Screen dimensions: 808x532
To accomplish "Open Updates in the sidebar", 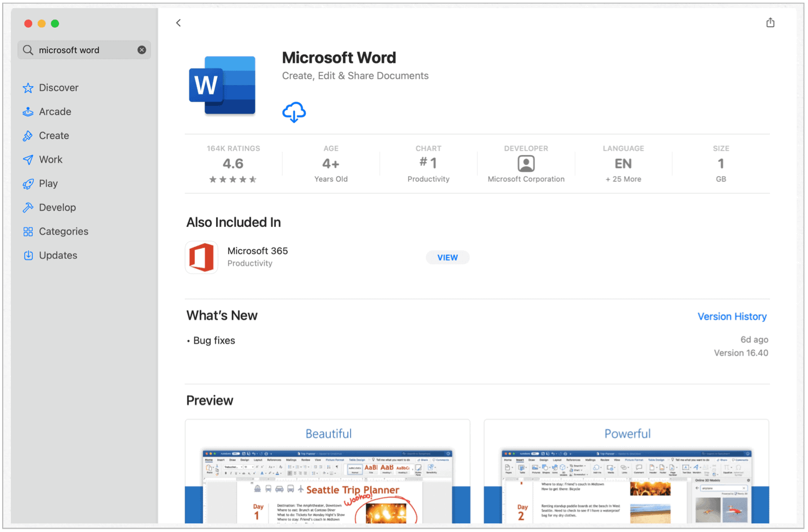I will point(58,255).
